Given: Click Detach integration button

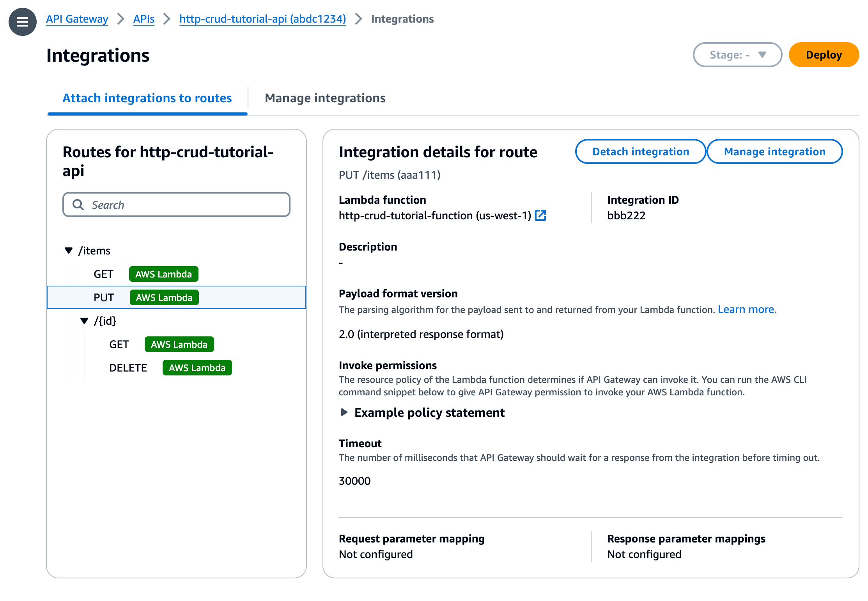Looking at the screenshot, I should [x=640, y=151].
